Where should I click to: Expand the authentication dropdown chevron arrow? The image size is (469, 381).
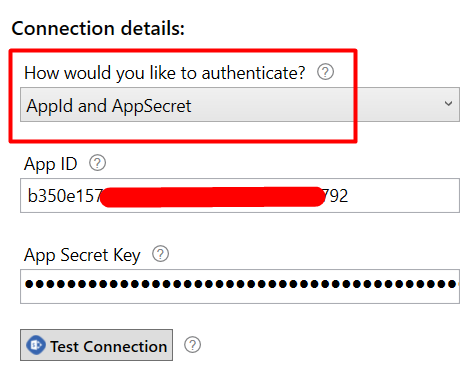pos(448,104)
